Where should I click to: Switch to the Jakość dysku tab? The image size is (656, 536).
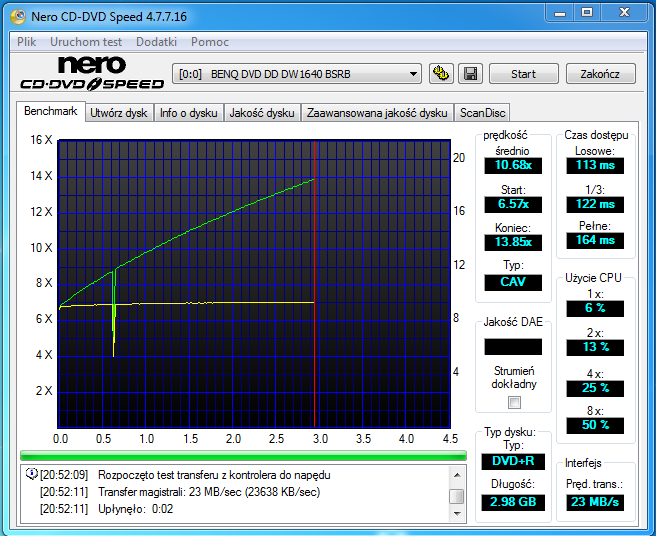[x=262, y=113]
